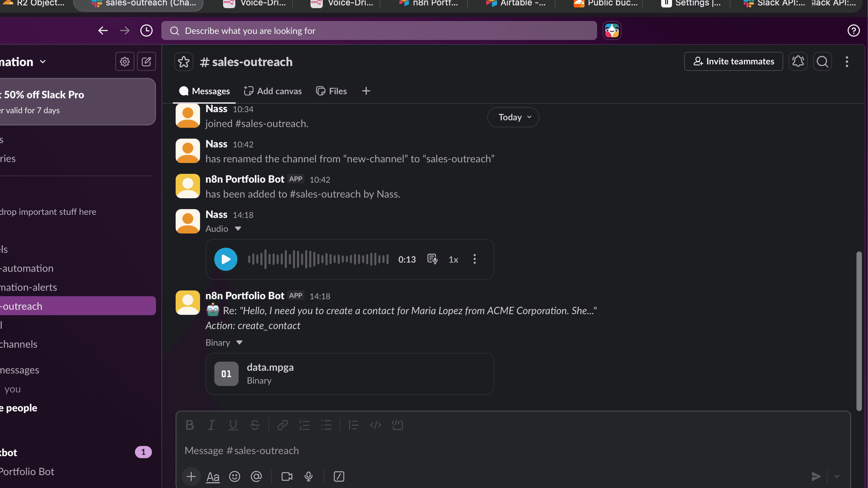Start a new message with compose icon

[x=146, y=61]
